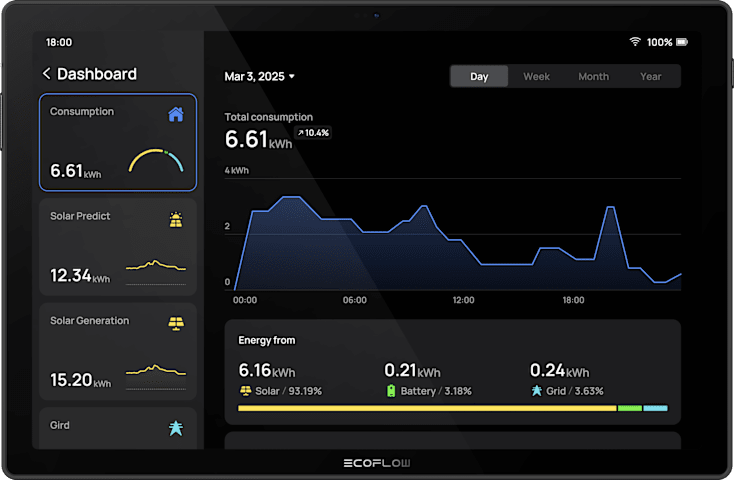Open the Consumption 6.61 kWh card
The image size is (734, 480).
click(118, 142)
